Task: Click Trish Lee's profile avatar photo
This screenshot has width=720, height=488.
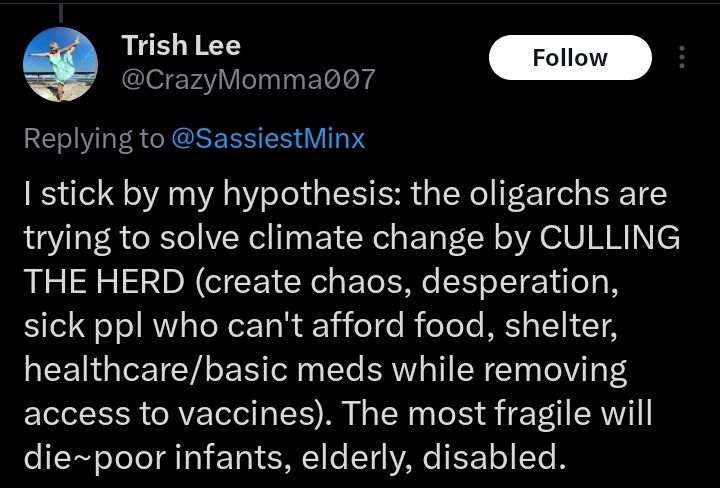Action: coord(60,62)
